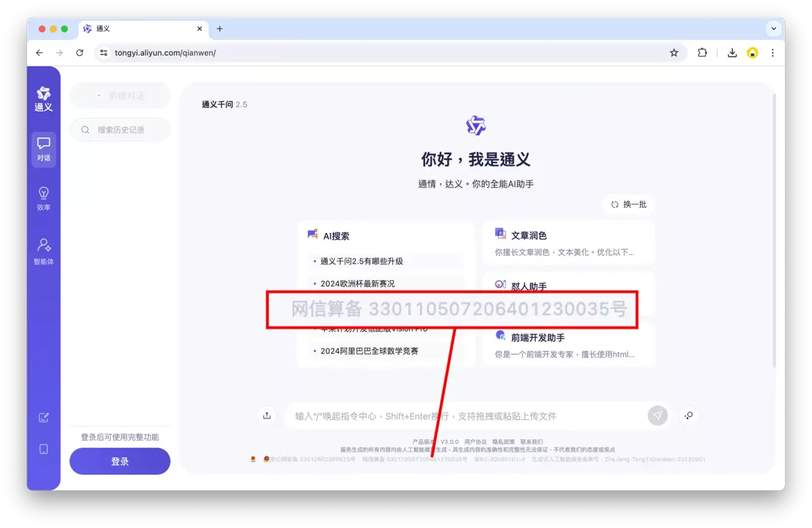Screen dimensions: 812x528
Task: Open the 效率 lightbulb tools section
Action: (43, 198)
